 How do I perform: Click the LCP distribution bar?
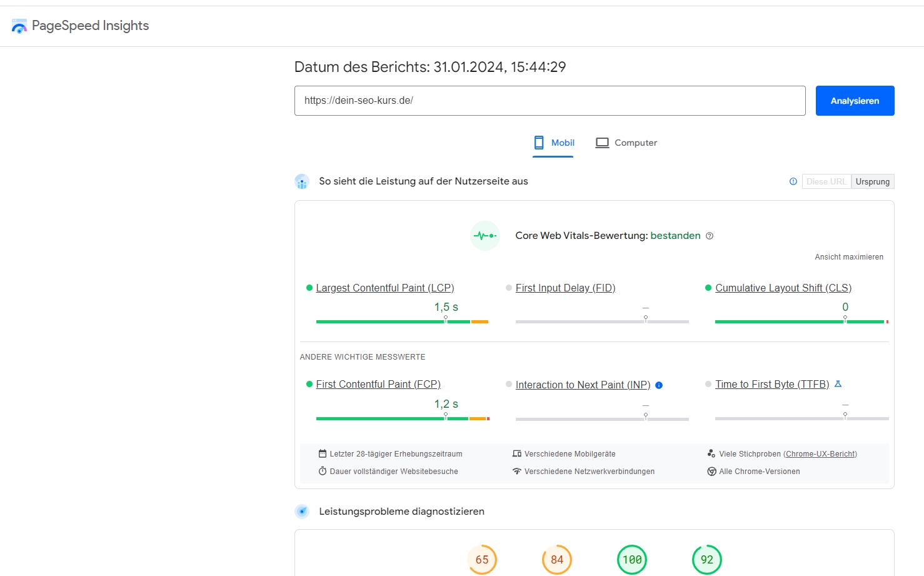401,321
